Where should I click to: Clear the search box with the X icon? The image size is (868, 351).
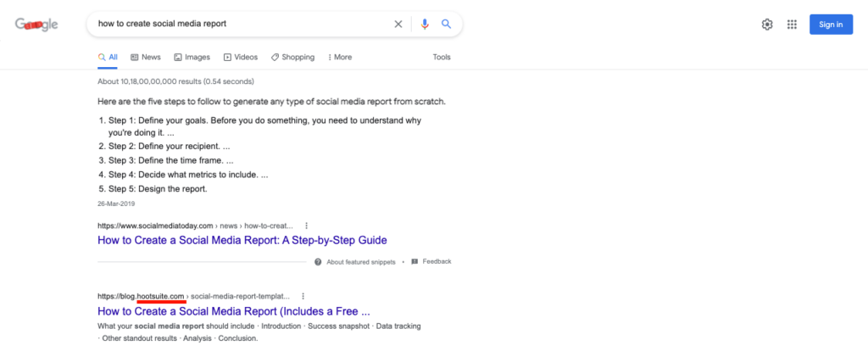[398, 25]
